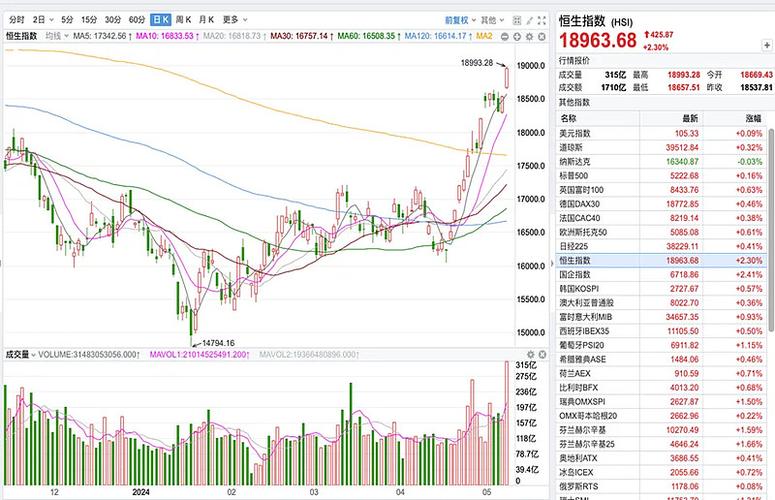Open MA indicator settings gear icon

(x=529, y=37)
